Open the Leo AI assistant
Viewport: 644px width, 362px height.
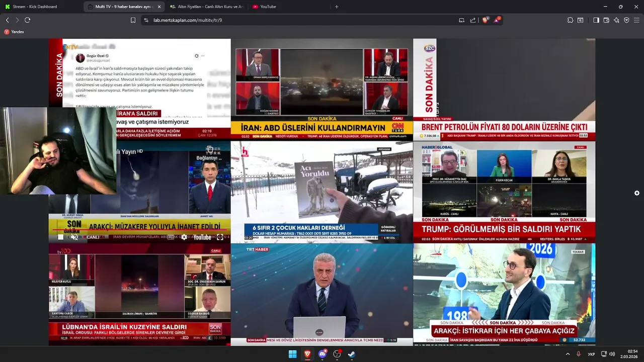click(x=616, y=20)
